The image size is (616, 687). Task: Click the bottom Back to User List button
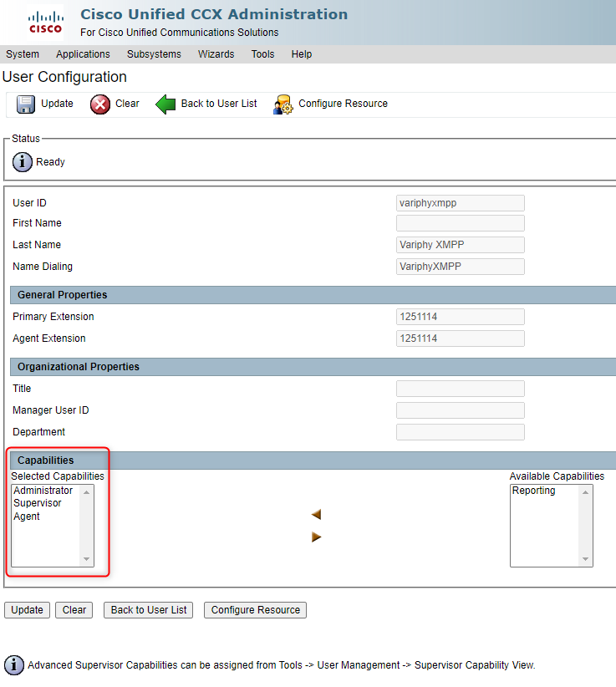(x=149, y=610)
